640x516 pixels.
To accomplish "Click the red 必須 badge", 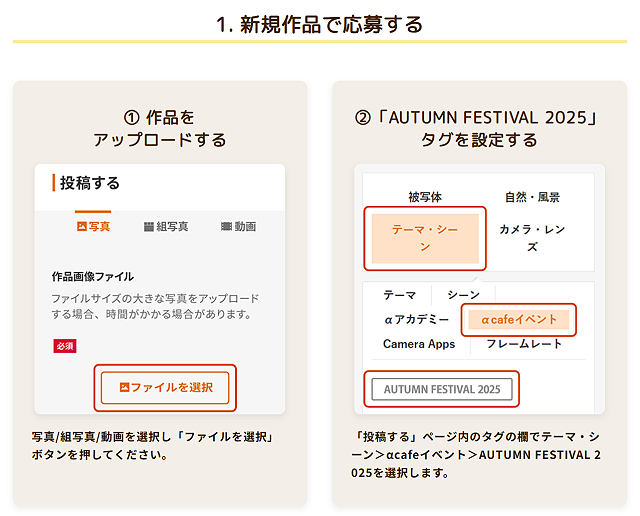I will [65, 346].
